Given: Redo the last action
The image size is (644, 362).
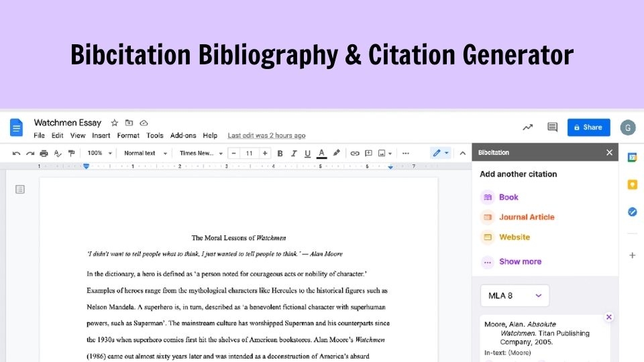Looking at the screenshot, I should click(30, 153).
